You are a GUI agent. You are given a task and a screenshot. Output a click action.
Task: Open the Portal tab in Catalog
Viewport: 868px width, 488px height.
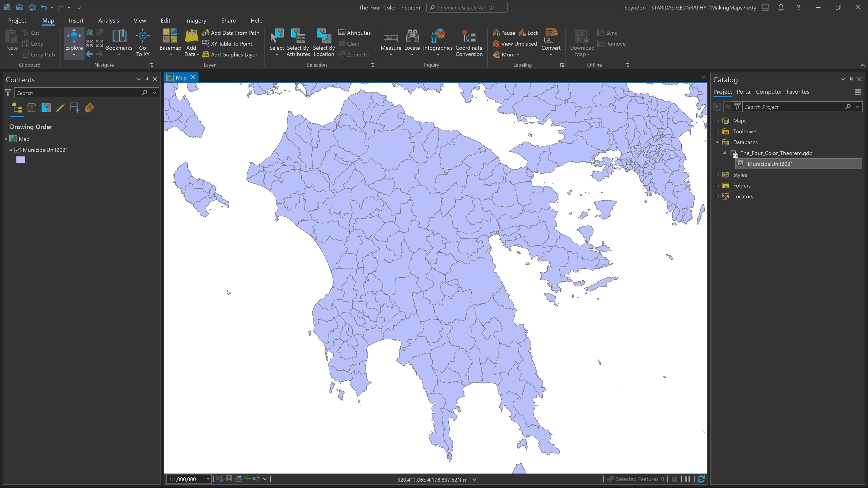[x=744, y=92]
